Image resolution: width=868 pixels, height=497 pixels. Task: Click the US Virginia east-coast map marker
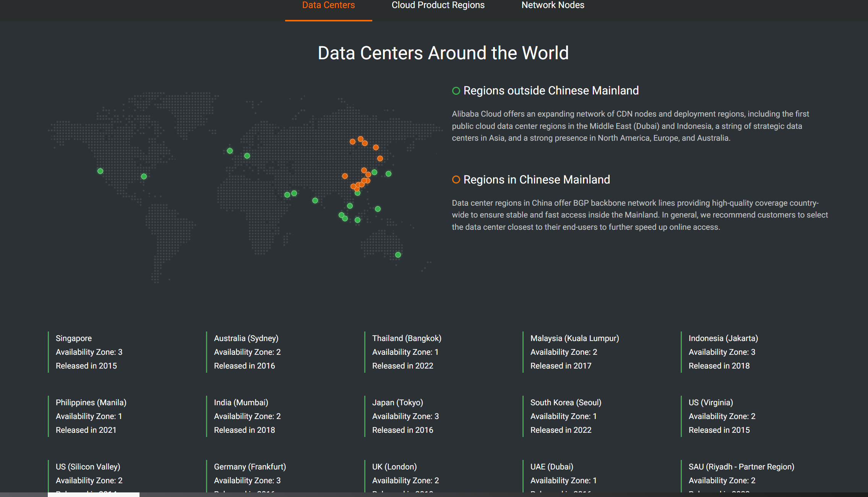click(144, 176)
